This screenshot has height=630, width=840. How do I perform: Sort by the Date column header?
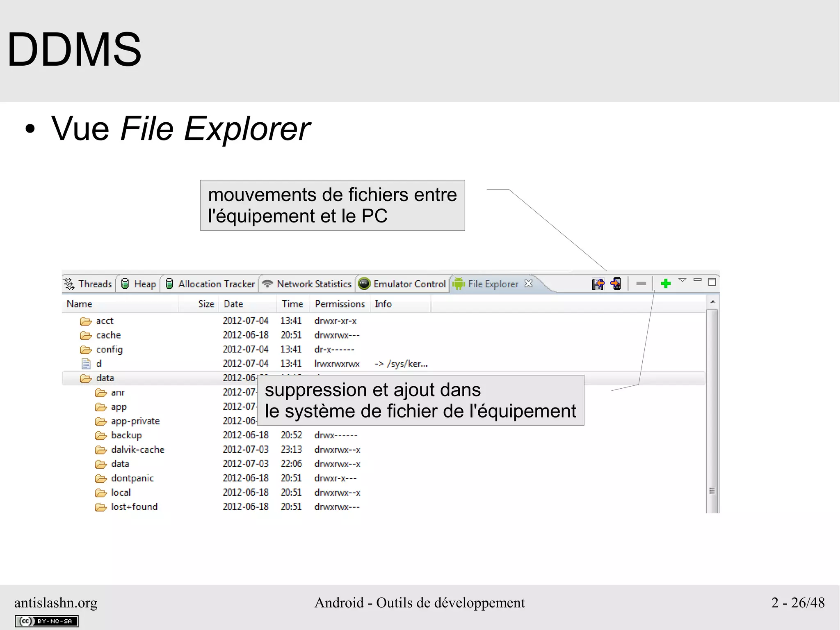click(x=247, y=304)
